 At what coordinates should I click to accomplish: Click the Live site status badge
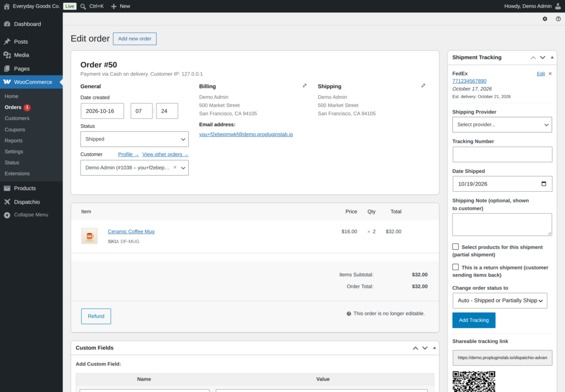tap(70, 6)
